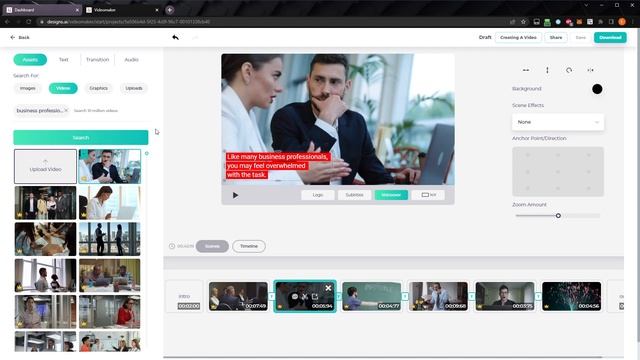Open the black Background color swatch
This screenshot has width=640, height=360.
point(597,89)
